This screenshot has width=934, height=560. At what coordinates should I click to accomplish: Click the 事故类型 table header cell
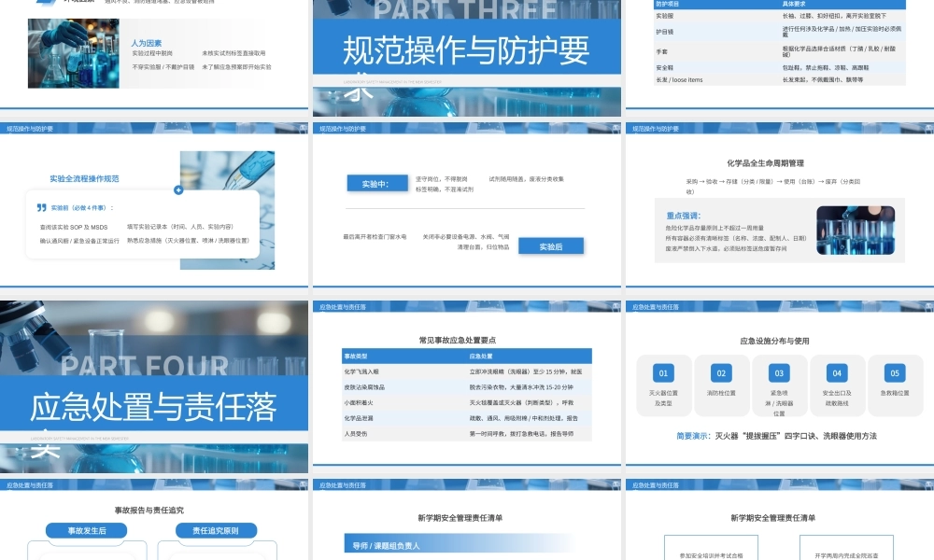[404, 356]
